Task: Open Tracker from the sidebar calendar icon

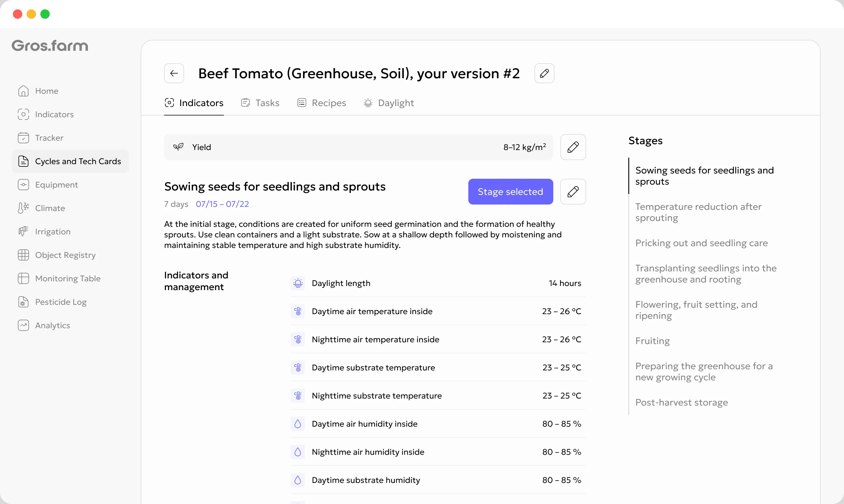Action: 23,138
